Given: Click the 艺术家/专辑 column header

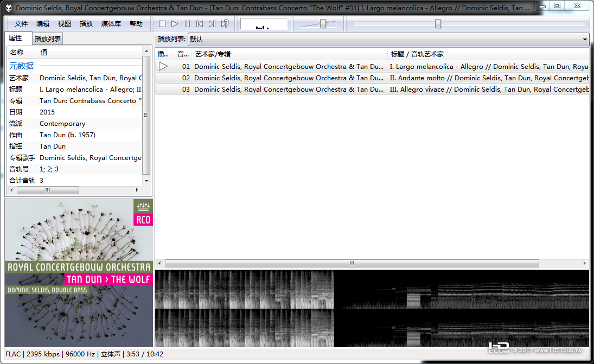Looking at the screenshot, I should coord(290,54).
